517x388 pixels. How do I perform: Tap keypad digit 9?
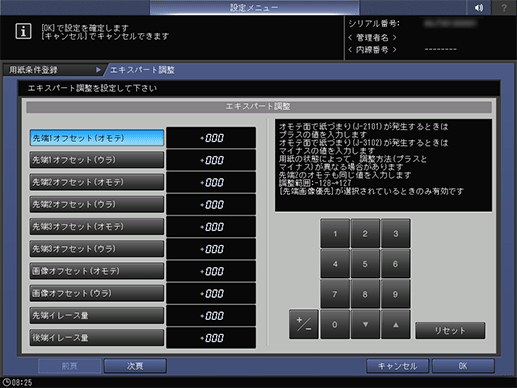click(396, 294)
